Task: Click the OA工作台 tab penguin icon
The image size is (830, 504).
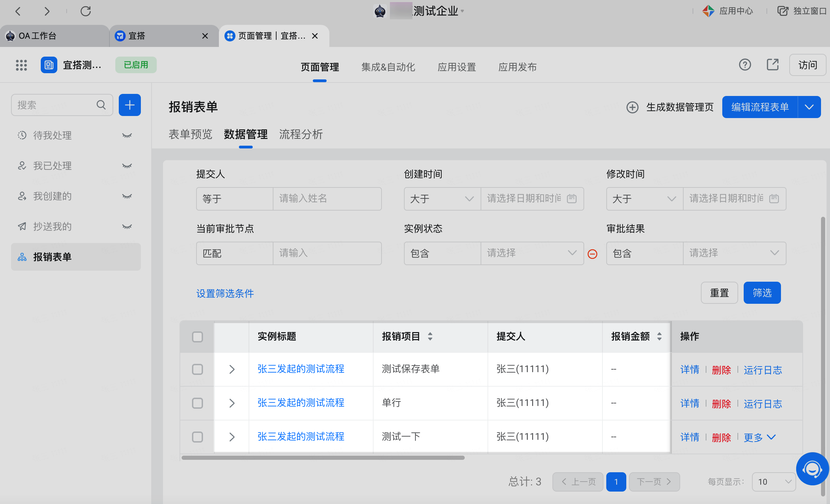Action: 10,36
